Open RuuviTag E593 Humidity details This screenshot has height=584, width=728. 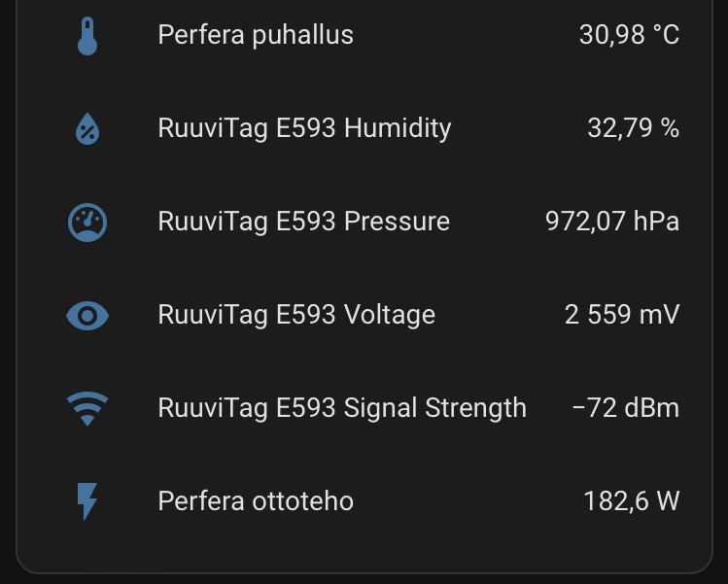pos(304,129)
